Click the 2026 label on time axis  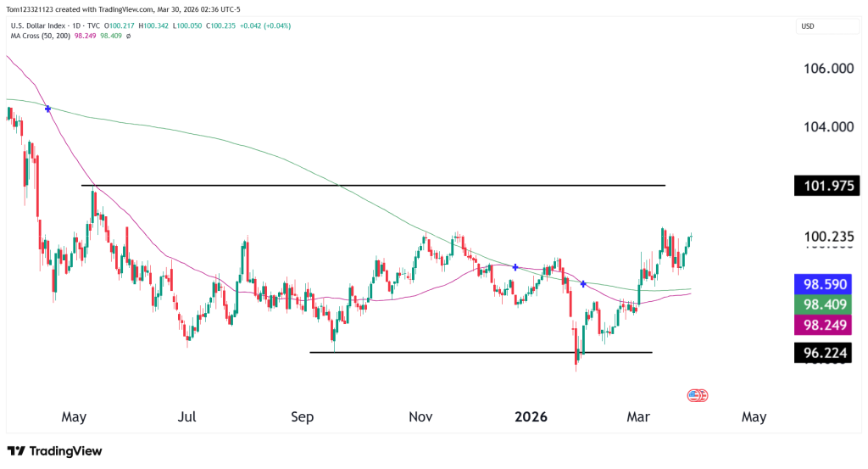[531, 417]
